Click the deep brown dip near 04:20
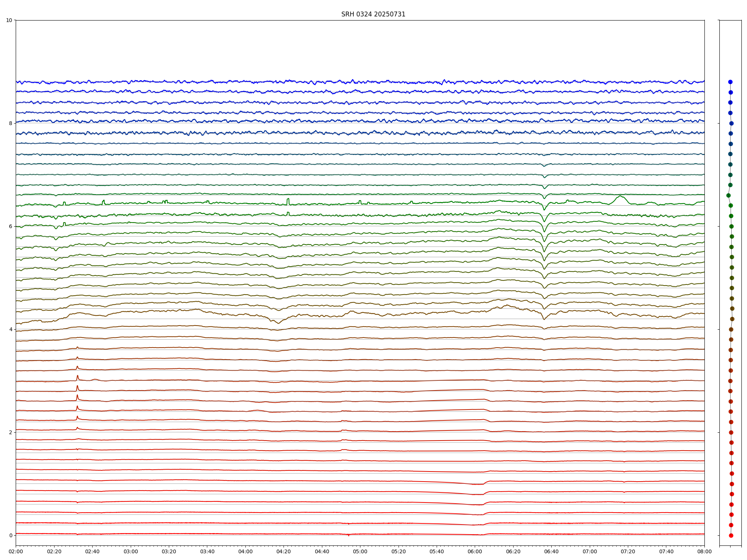747x560 pixels. click(x=278, y=323)
